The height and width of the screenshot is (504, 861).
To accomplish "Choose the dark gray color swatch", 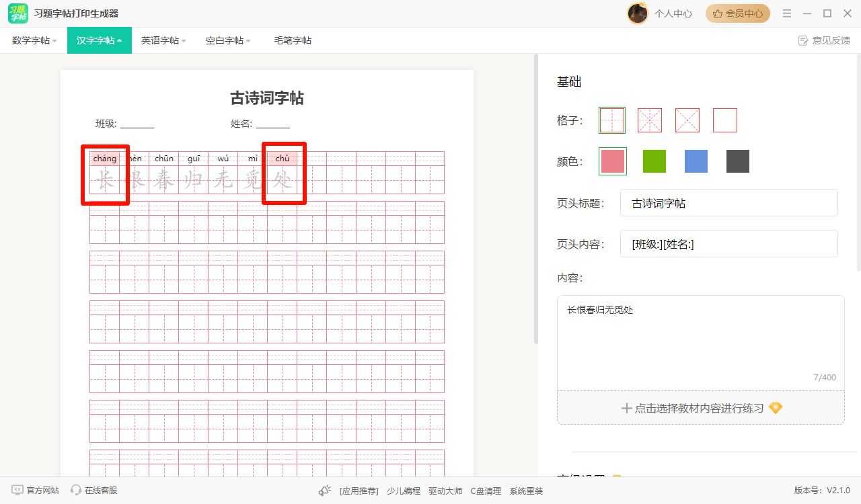I will (x=738, y=161).
